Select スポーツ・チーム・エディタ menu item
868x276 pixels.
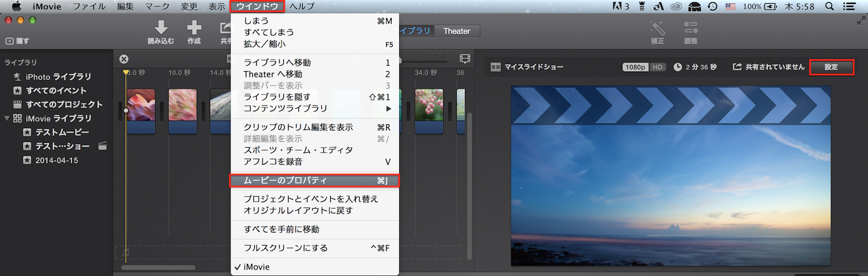(315, 150)
